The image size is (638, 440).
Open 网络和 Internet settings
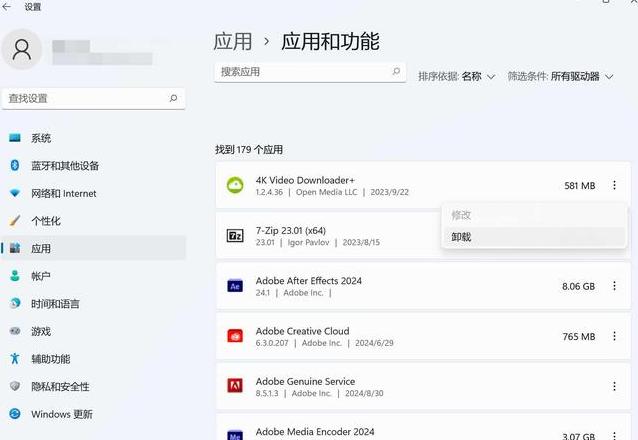(x=93, y=193)
